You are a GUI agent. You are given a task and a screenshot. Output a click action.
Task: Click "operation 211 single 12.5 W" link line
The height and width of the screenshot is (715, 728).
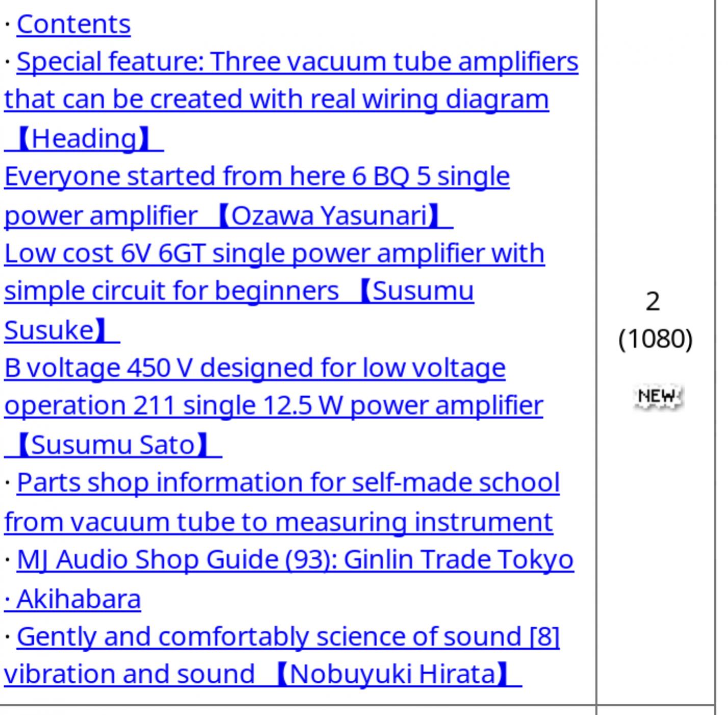click(x=274, y=406)
